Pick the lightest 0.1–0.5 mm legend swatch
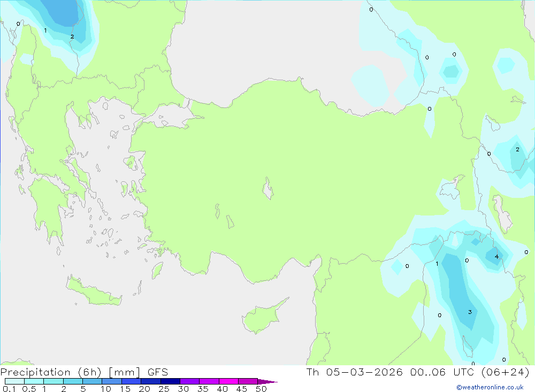The width and height of the screenshot is (535, 392). (x=14, y=381)
